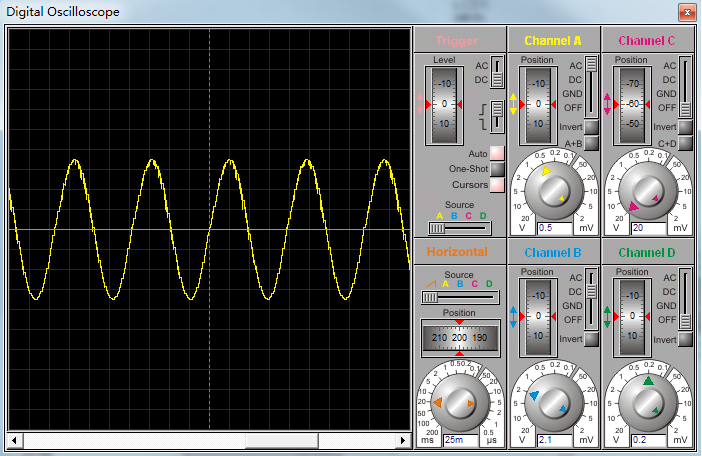Click the Channel C magenta position arrow icon
The height and width of the screenshot is (456, 702).
607,104
